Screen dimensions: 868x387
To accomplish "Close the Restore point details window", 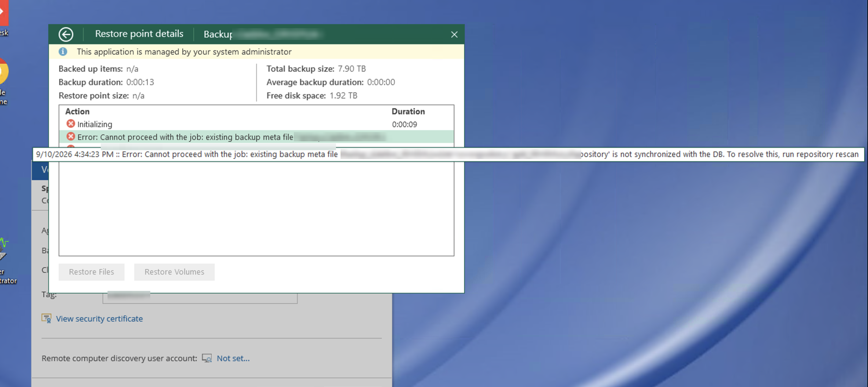I will pos(454,34).
